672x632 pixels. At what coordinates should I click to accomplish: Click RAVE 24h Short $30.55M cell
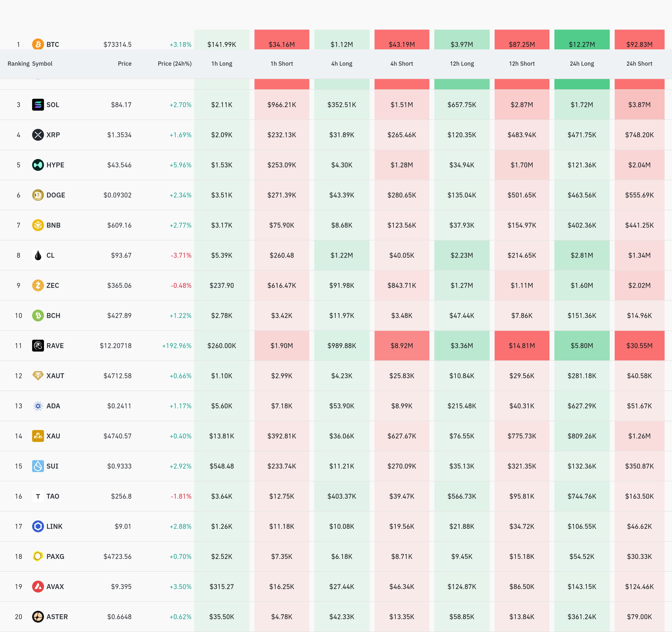pos(639,346)
